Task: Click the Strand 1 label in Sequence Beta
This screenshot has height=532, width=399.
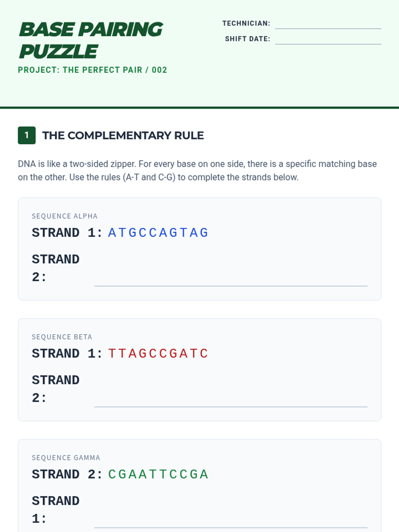Action: [67, 353]
